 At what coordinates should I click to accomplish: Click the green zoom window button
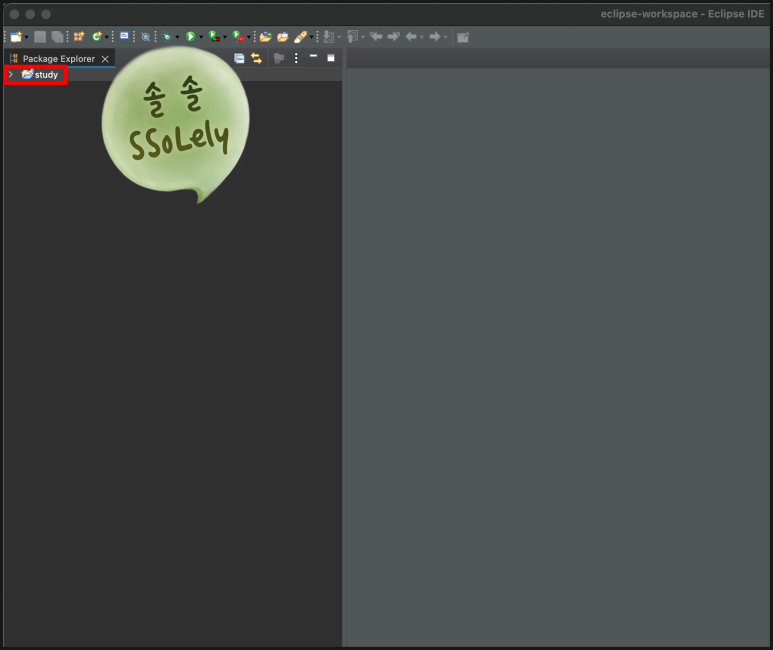pyautogui.click(x=46, y=14)
